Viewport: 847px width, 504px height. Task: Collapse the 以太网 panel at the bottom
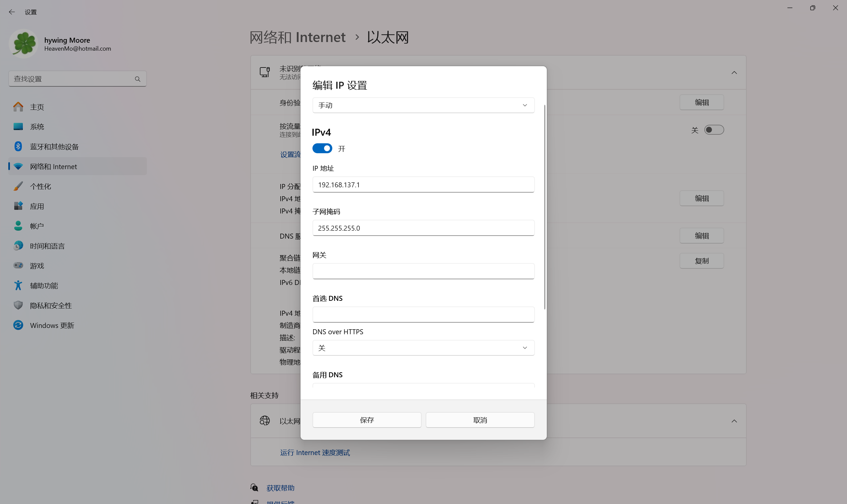[734, 421]
